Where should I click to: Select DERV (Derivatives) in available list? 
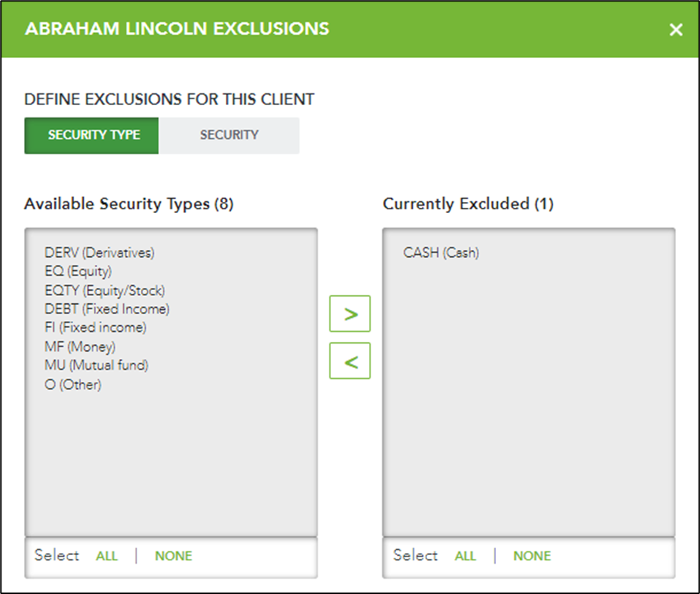click(x=100, y=253)
